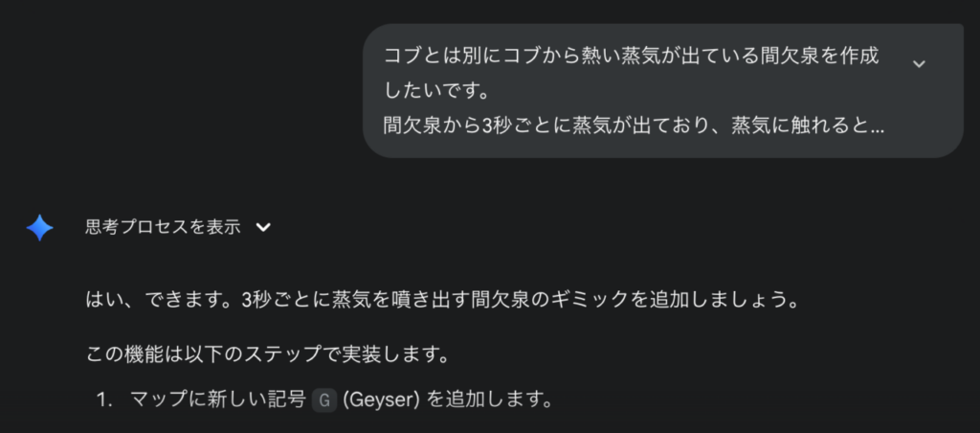Viewport: 980px width, 433px height.
Task: Expand the truncated user prompt with its chevron
Action: pyautogui.click(x=918, y=63)
